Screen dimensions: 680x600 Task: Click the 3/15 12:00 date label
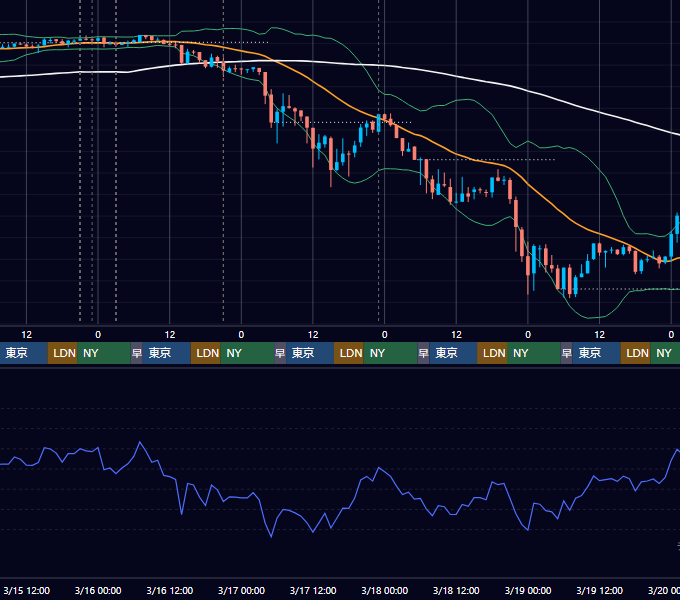[x=26, y=590]
